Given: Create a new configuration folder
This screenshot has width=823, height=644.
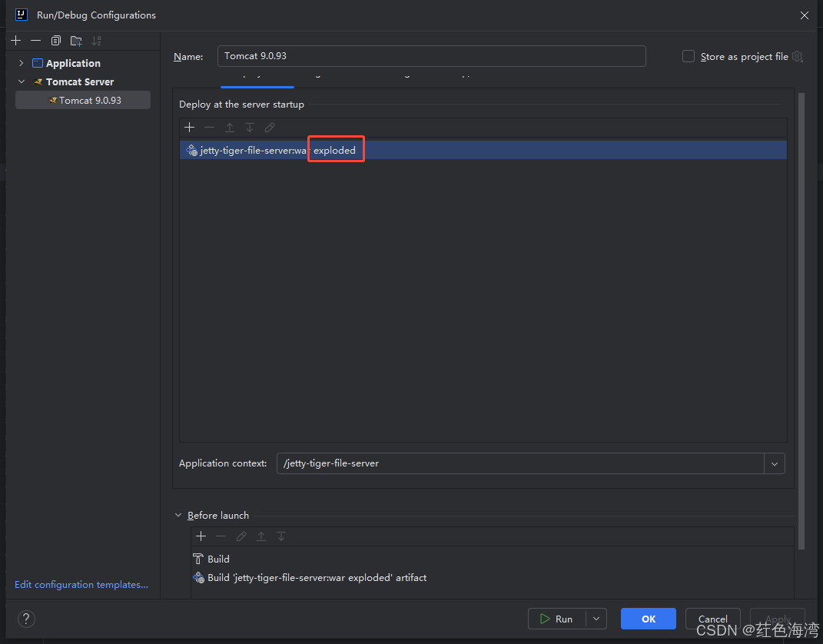Looking at the screenshot, I should [76, 41].
